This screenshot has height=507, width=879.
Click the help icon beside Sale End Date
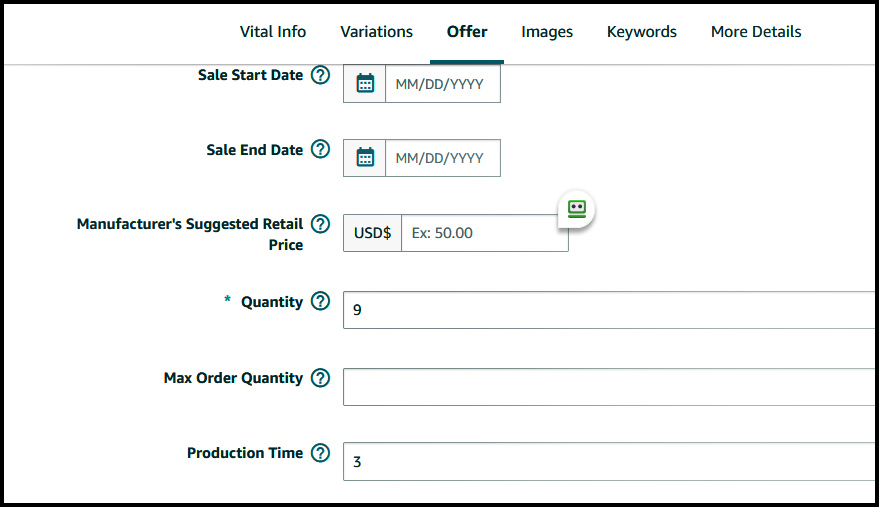[321, 149]
